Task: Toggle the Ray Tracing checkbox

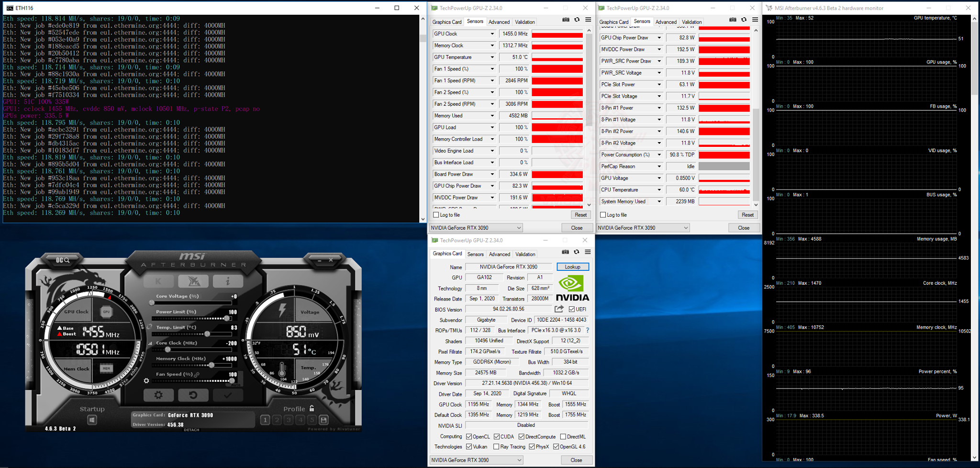Action: tap(496, 446)
